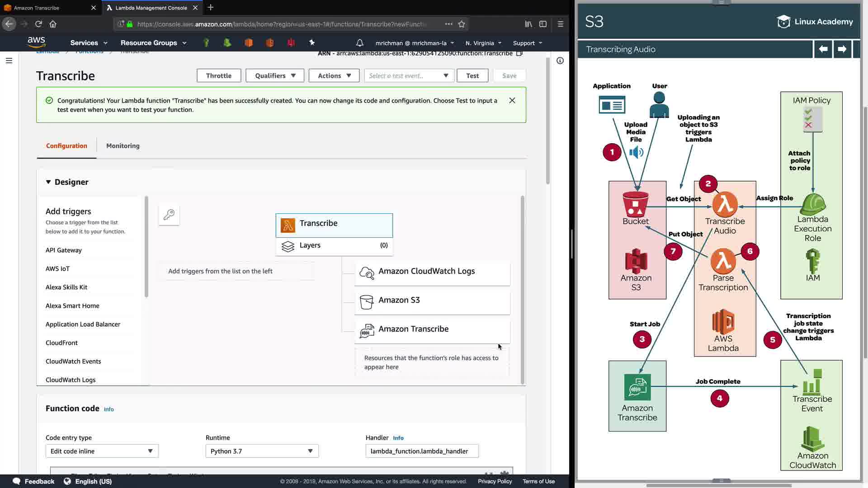Go to the next slide with the right arrow
Image resolution: width=868 pixels, height=488 pixels.
click(842, 49)
